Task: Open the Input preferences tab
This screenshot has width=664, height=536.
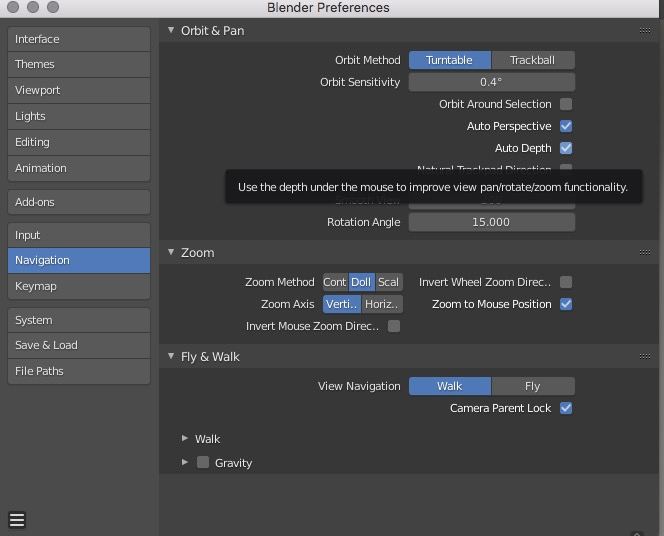Action: (79, 235)
